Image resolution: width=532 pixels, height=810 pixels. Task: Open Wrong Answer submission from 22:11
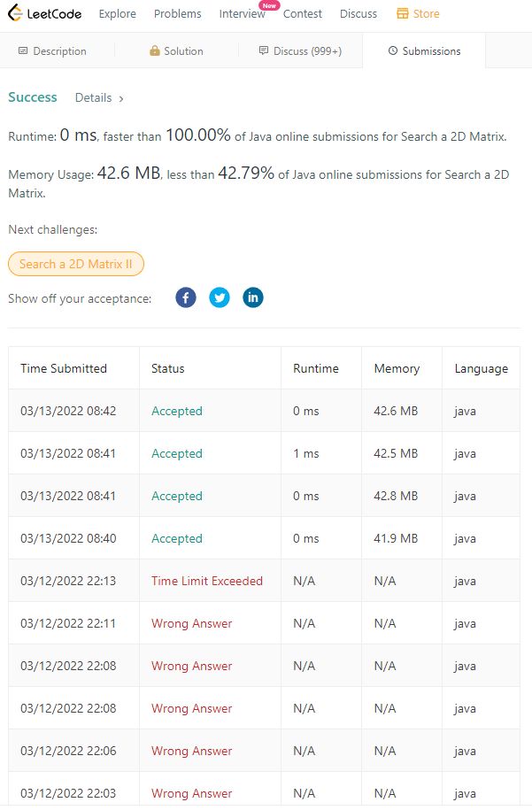tap(191, 623)
